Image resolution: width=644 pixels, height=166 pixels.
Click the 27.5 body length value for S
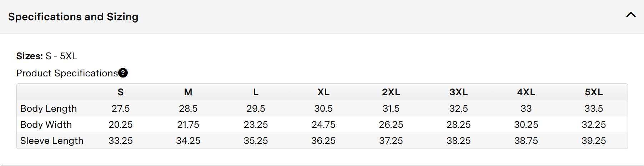pos(121,109)
